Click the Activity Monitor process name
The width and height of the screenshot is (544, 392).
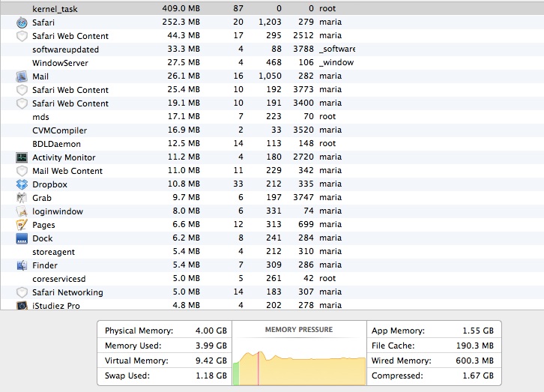[64, 157]
